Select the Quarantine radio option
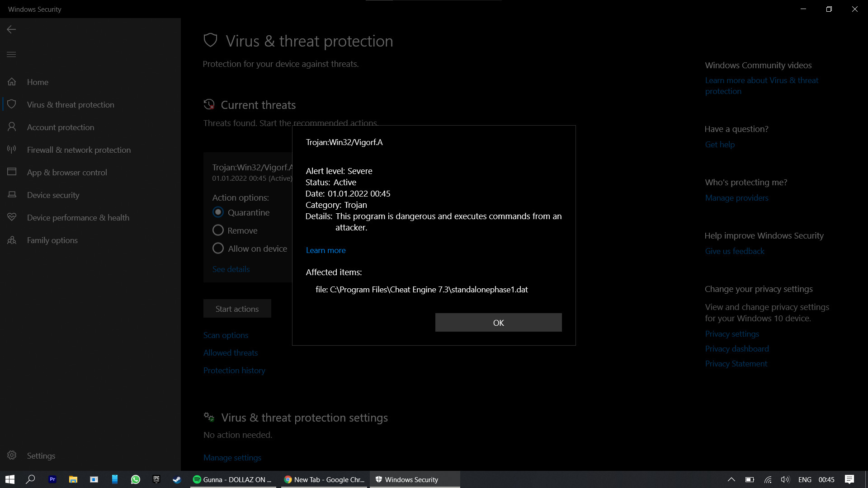Screen dimensions: 868x488 pos(218,212)
